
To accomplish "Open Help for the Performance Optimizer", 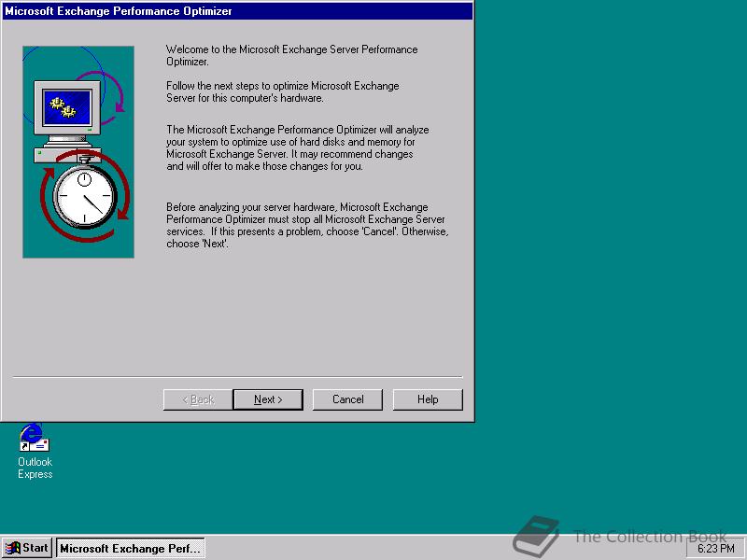I will [428, 399].
